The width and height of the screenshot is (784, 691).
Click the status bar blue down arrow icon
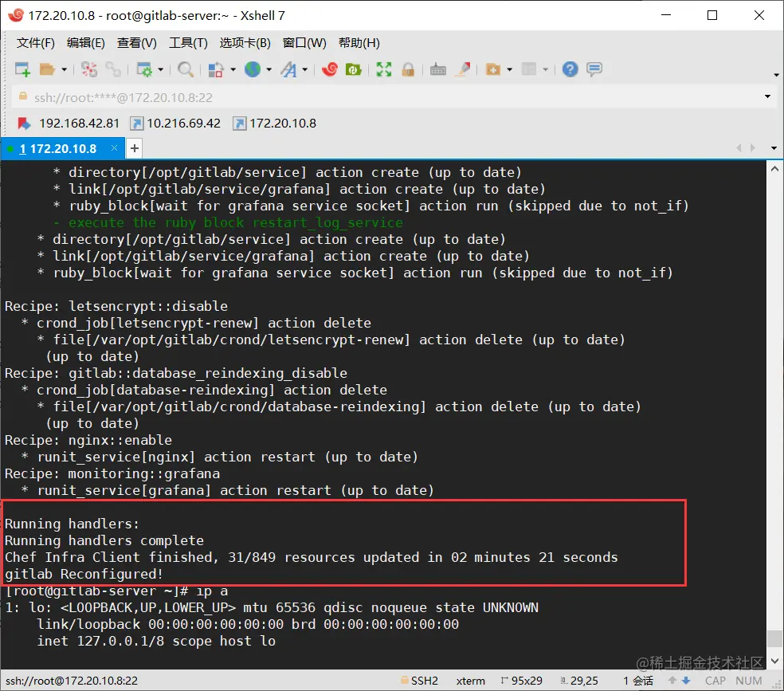click(686, 681)
